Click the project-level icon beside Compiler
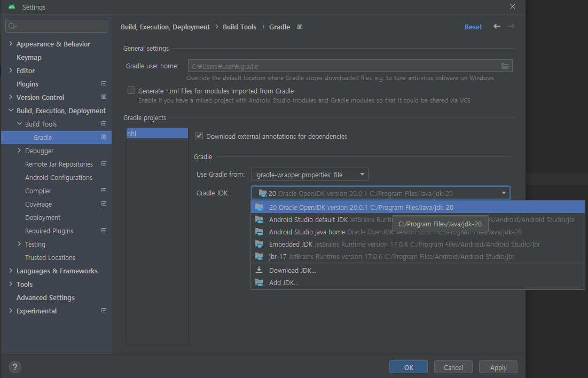This screenshot has height=378, width=588. tap(104, 190)
